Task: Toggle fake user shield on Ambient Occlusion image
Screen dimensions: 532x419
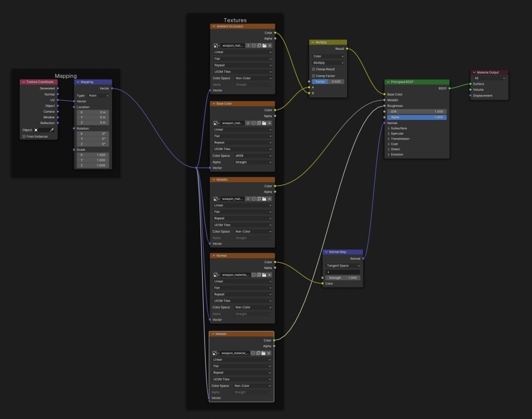Action: click(254, 46)
